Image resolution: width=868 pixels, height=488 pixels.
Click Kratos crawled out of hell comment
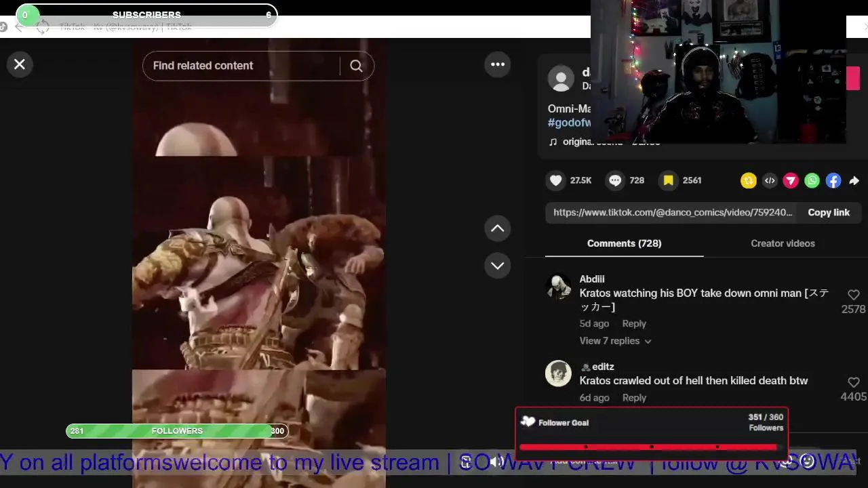click(x=694, y=381)
